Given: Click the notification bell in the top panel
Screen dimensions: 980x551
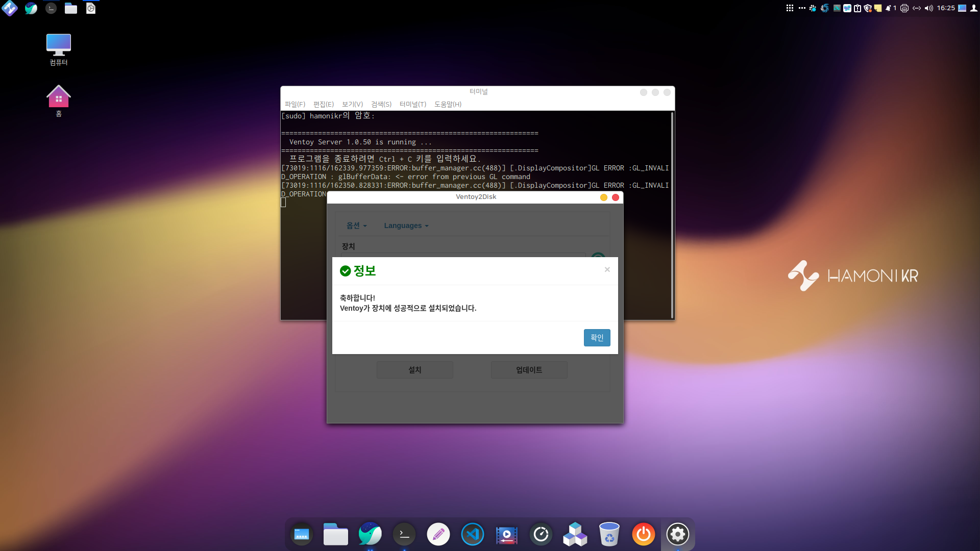Looking at the screenshot, I should pos(889,8).
